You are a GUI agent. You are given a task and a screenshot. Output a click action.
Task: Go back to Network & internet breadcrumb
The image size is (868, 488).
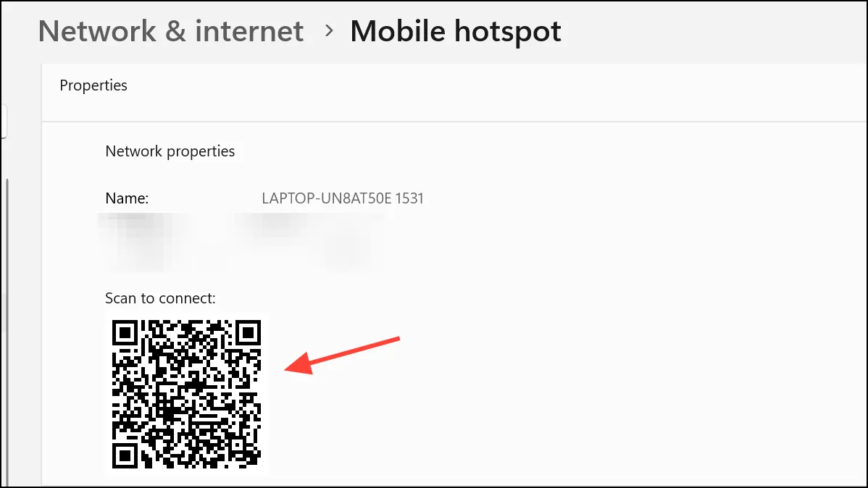coord(170,31)
